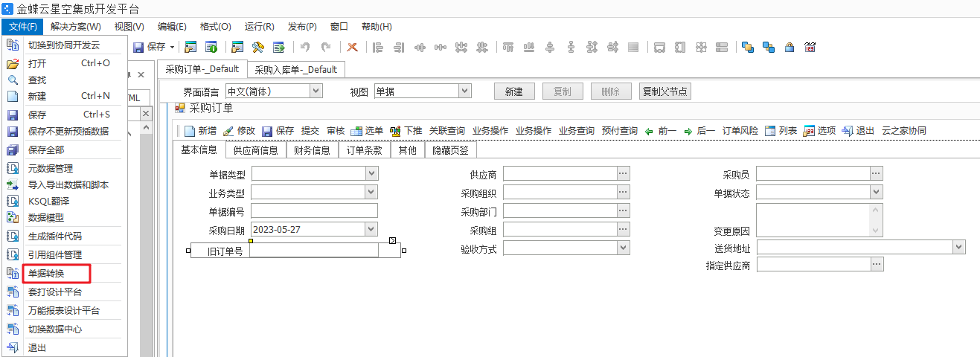Choose 导入导出数据和脚本 from the File menu
980x357 pixels.
[x=64, y=184]
